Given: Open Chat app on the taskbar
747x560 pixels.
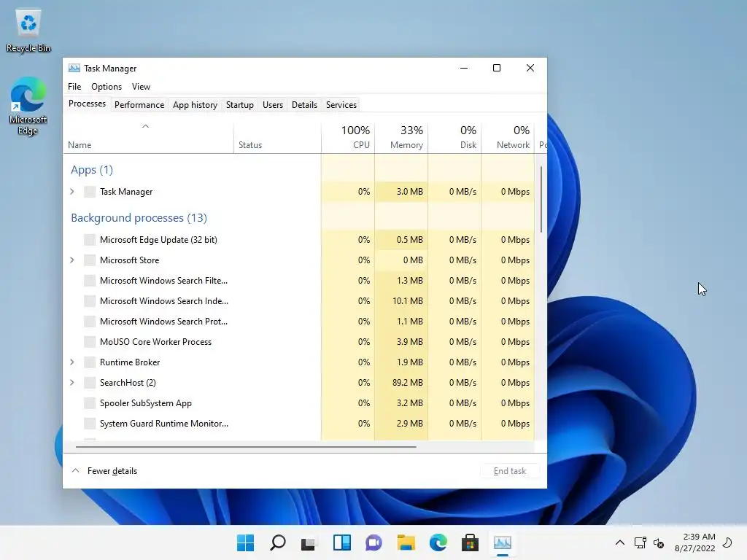Looking at the screenshot, I should 374,542.
